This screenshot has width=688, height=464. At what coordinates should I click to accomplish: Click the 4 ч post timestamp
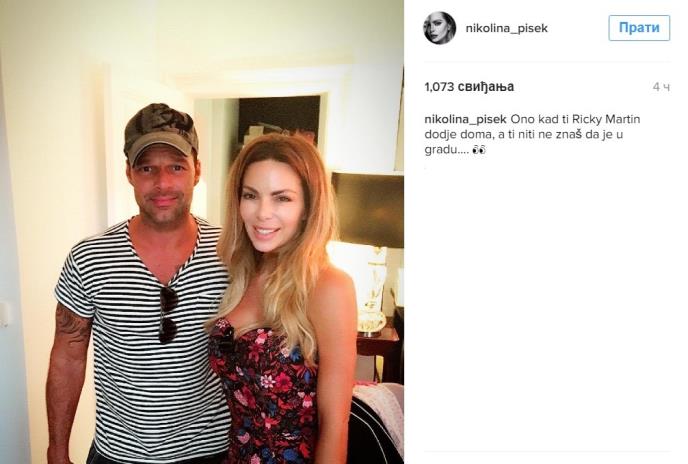coord(661,87)
